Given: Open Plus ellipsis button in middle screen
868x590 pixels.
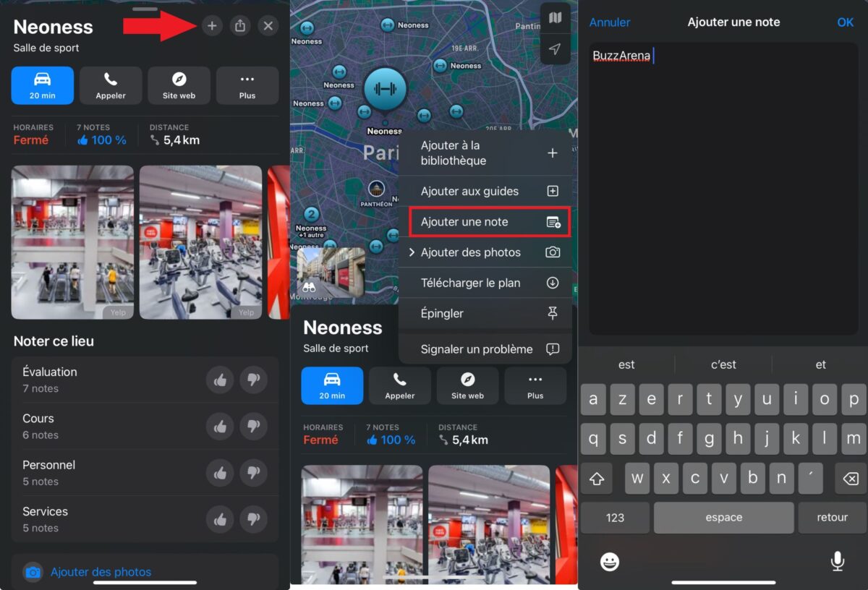Looking at the screenshot, I should click(x=535, y=385).
